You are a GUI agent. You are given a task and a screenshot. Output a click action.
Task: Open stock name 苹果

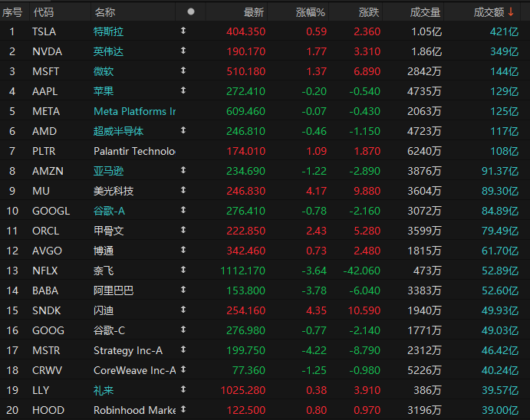[104, 91]
